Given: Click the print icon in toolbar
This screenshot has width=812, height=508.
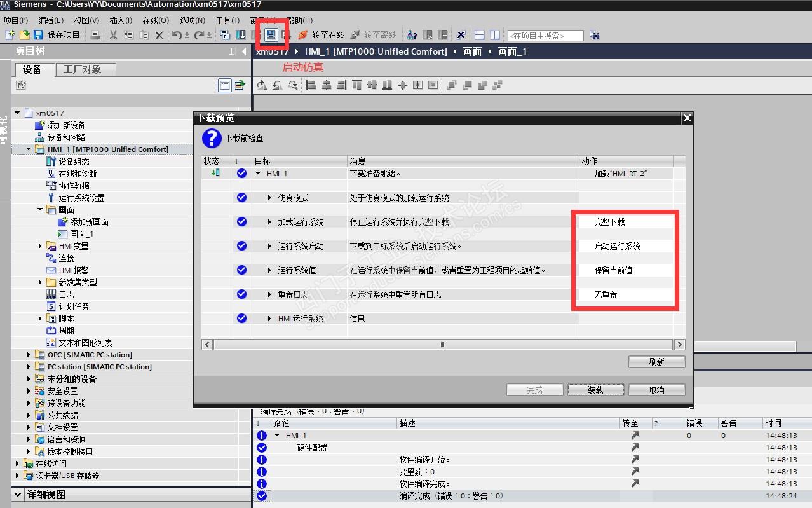Looking at the screenshot, I should tap(95, 35).
